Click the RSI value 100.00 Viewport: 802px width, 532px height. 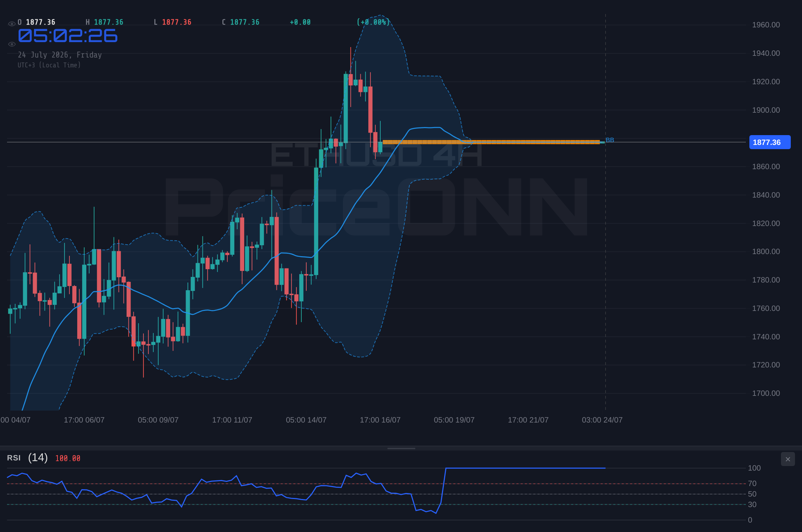click(68, 458)
